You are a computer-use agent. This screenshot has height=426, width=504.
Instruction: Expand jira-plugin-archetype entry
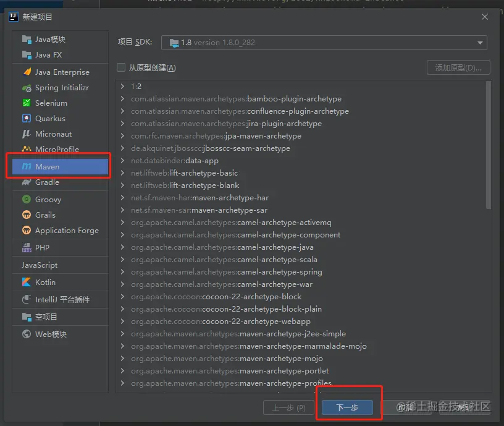tap(122, 123)
